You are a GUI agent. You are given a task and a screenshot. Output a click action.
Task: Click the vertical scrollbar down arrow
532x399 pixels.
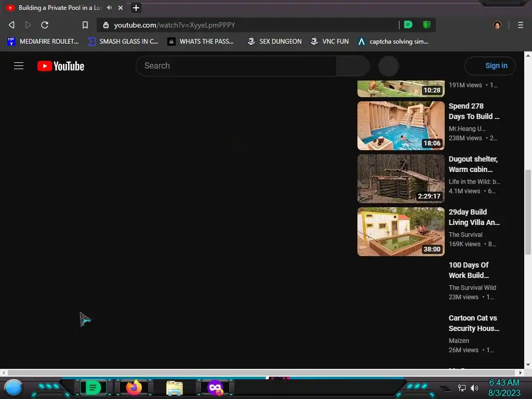(528, 365)
